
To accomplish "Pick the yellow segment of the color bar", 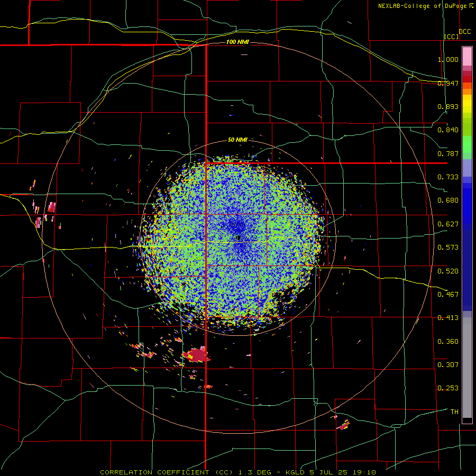I will (x=467, y=104).
